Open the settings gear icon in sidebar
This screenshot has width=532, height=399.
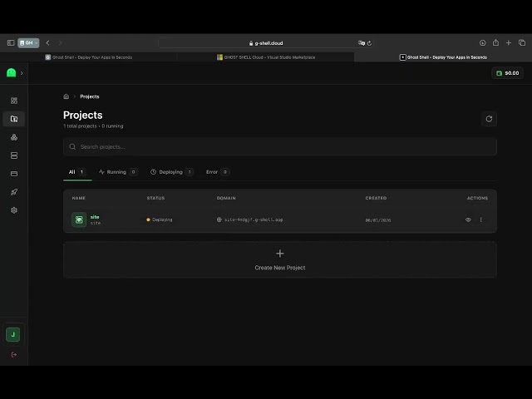(14, 210)
